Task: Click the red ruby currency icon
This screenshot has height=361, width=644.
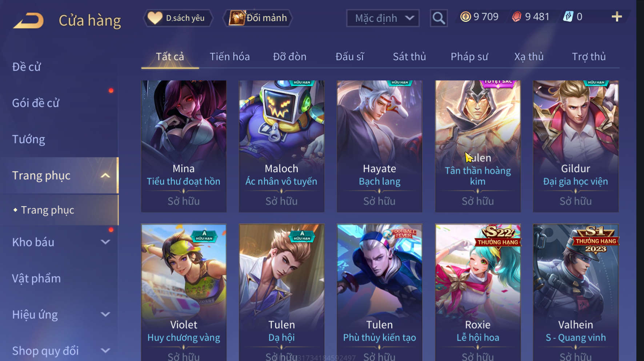Action: 517,17
